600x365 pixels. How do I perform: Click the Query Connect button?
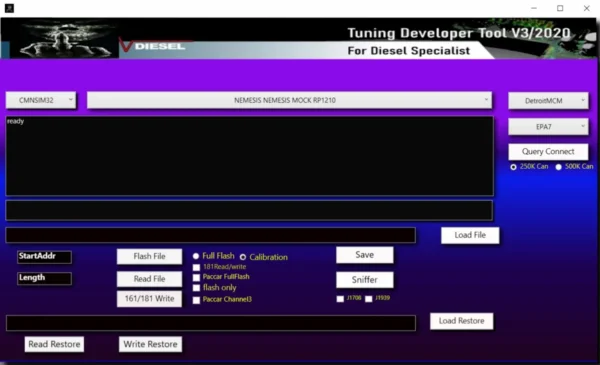548,152
